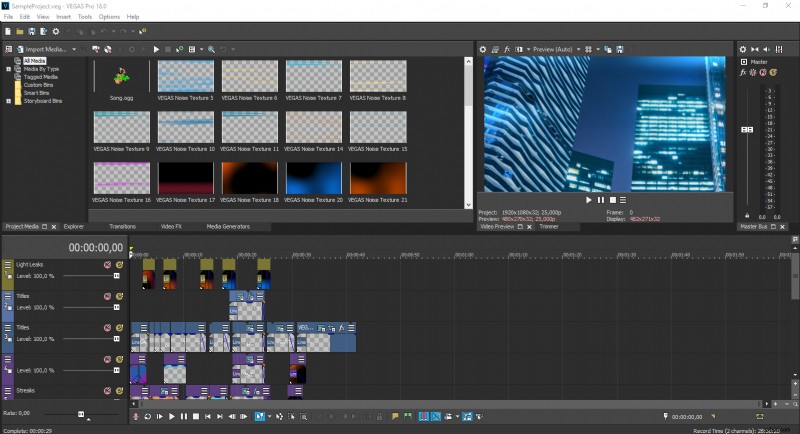Toggle Split Screen View in preview toolbar

[x=519, y=49]
